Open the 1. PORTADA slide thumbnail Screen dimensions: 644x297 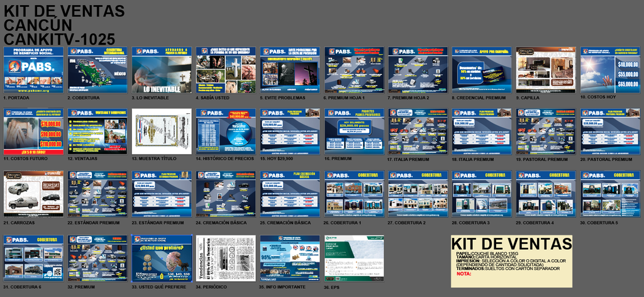pos(33,70)
